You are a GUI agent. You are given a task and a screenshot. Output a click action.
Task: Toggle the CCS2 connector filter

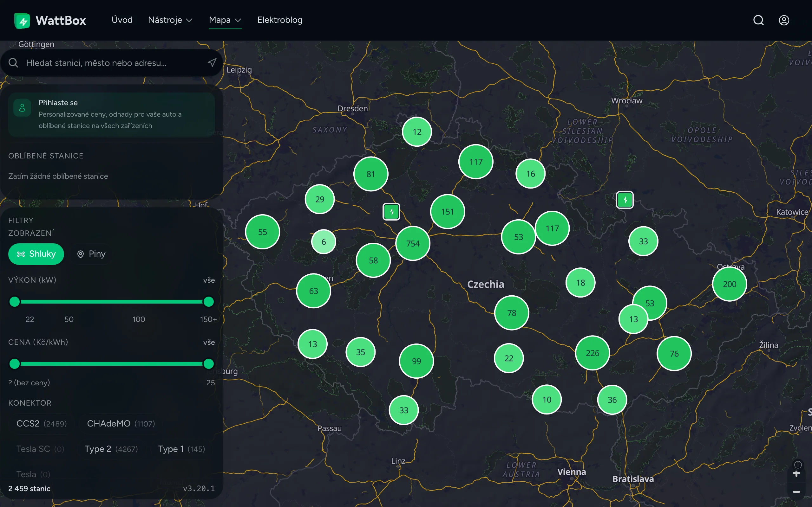[x=41, y=424]
